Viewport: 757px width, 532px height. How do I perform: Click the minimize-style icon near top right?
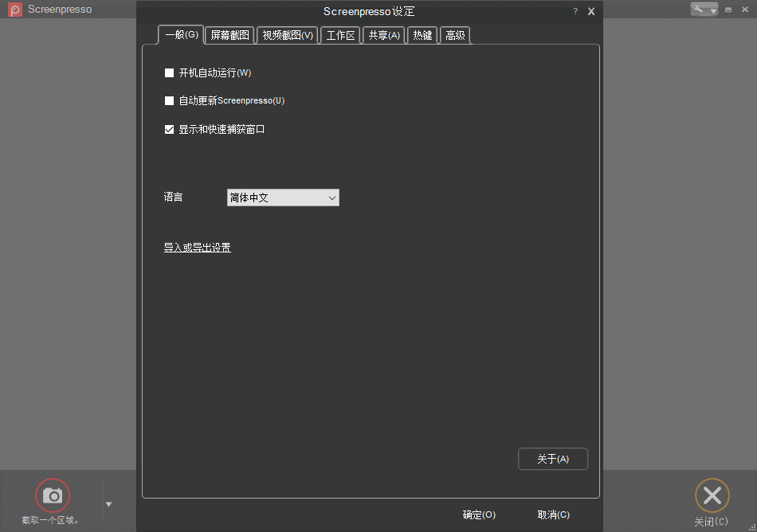click(x=728, y=10)
